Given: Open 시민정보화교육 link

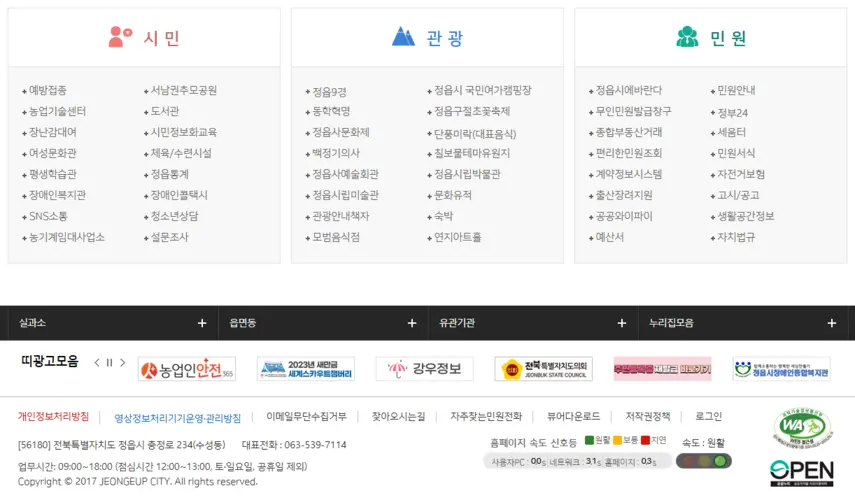Looking at the screenshot, I should click(x=184, y=132).
